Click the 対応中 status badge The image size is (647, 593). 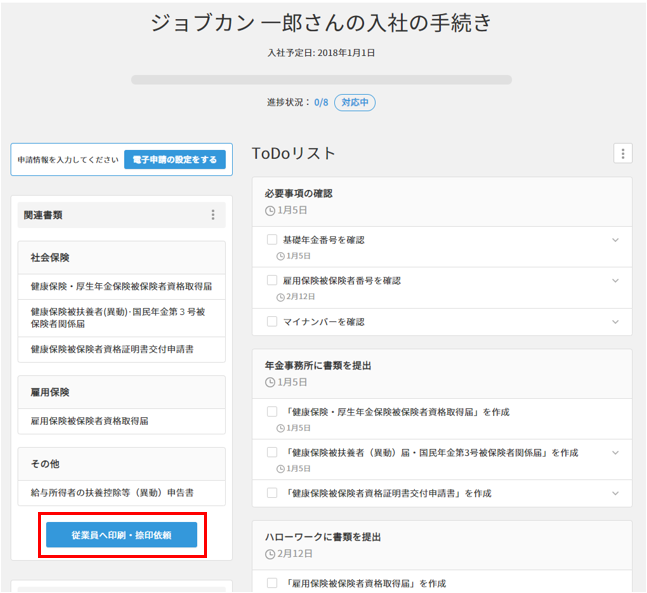click(355, 102)
